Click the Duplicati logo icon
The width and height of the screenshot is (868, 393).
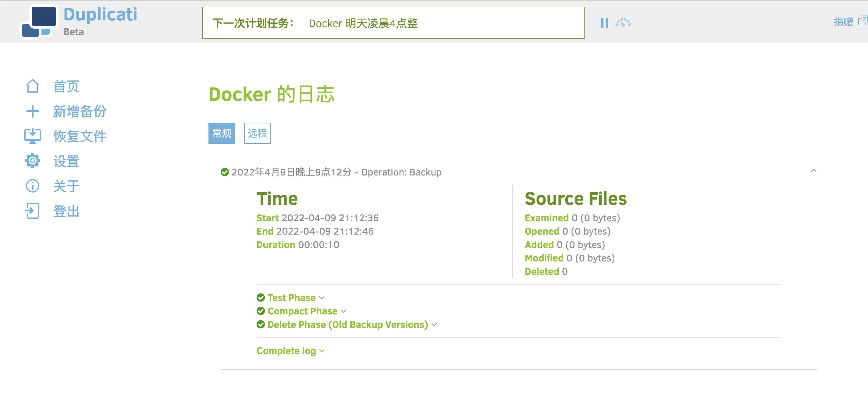39,22
